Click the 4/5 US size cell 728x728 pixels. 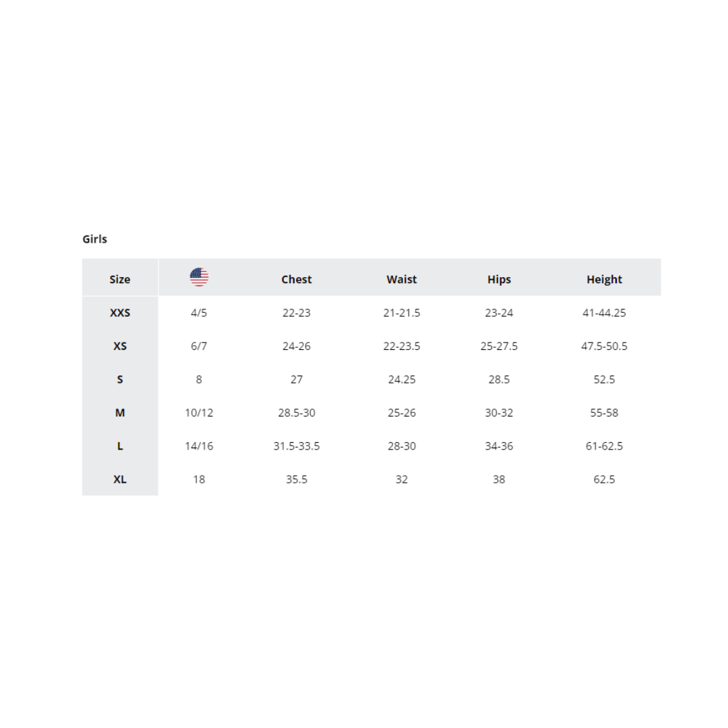[199, 313]
